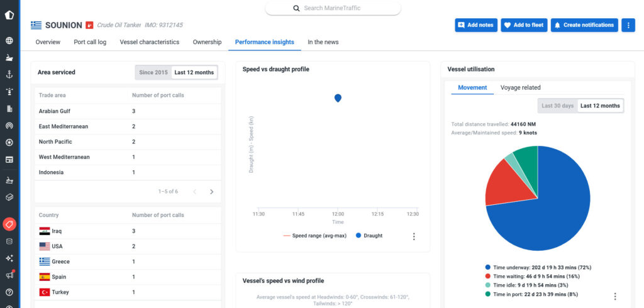The width and height of the screenshot is (644, 308).
Task: Select the Indonesia trade area row
Action: [128, 172]
